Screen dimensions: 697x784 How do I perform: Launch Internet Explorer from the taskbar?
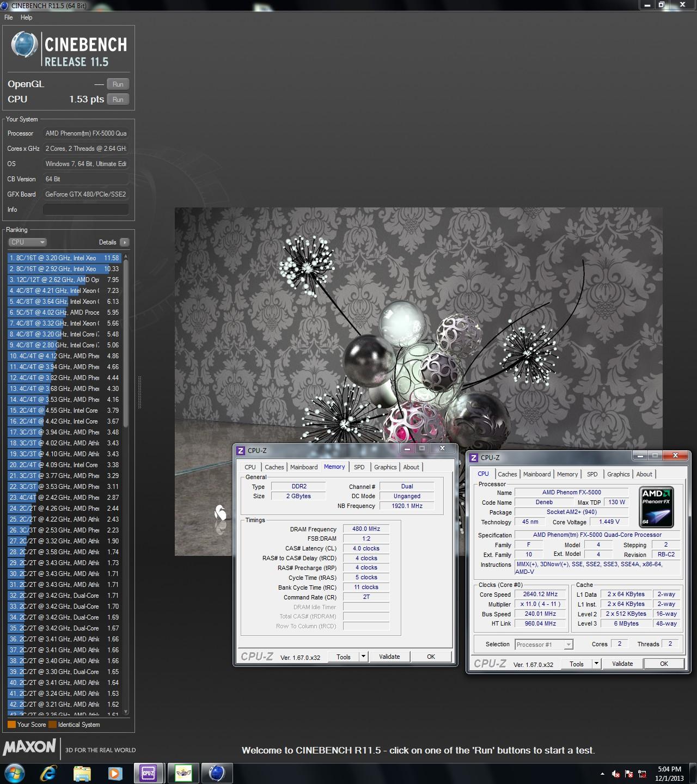pyautogui.click(x=49, y=773)
